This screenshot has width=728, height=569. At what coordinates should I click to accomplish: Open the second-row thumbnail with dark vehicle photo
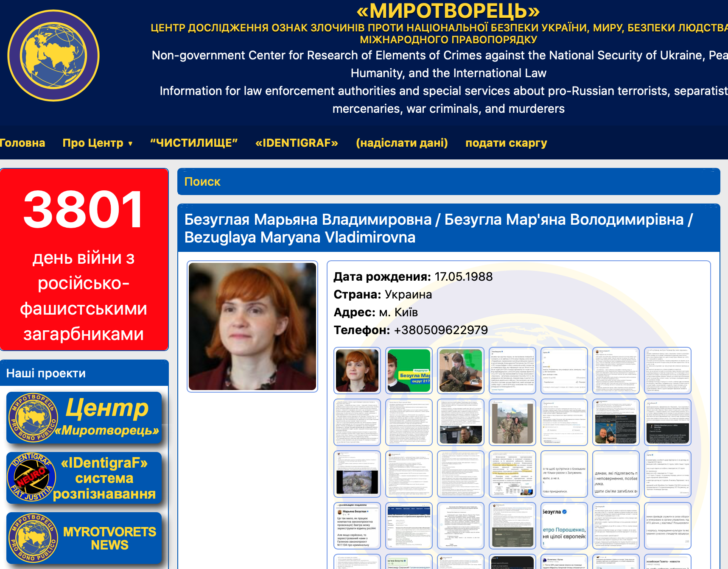pyautogui.click(x=461, y=422)
